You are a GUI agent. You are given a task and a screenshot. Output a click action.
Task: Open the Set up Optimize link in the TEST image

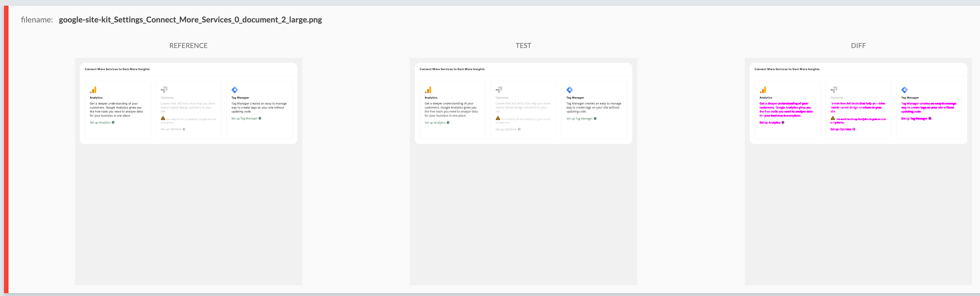click(x=508, y=129)
